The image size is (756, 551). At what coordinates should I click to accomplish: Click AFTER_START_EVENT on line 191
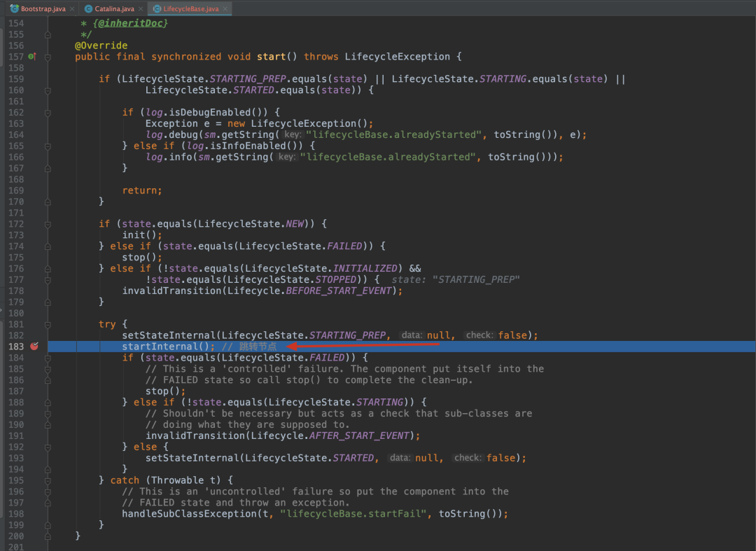pos(359,435)
